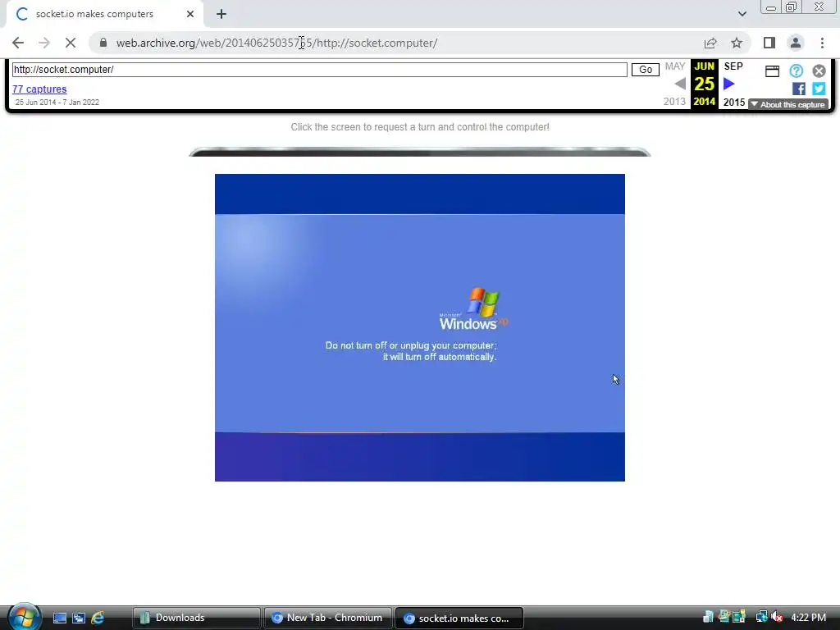Screen dimensions: 840x630
Task: Share capture on Facebook
Action: coord(799,89)
